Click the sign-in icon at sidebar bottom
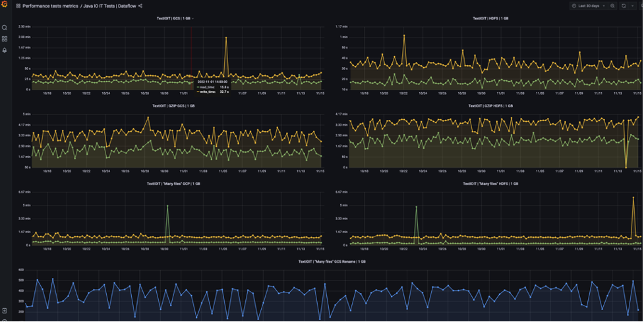 coord(5,311)
